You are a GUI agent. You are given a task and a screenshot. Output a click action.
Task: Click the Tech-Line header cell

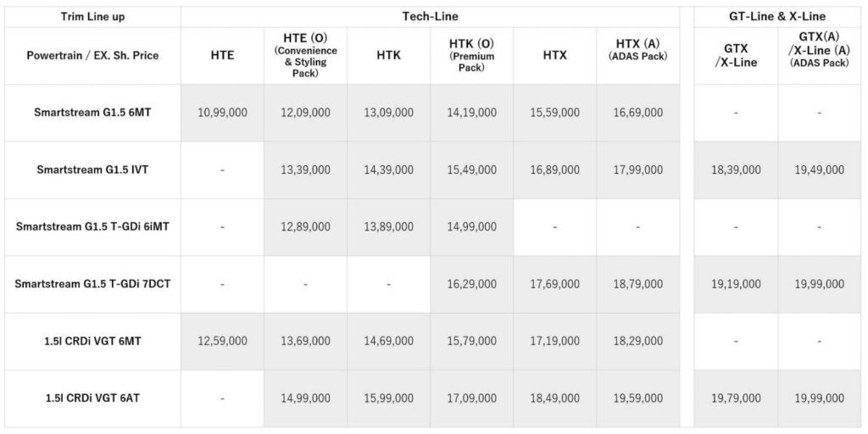coord(430,16)
